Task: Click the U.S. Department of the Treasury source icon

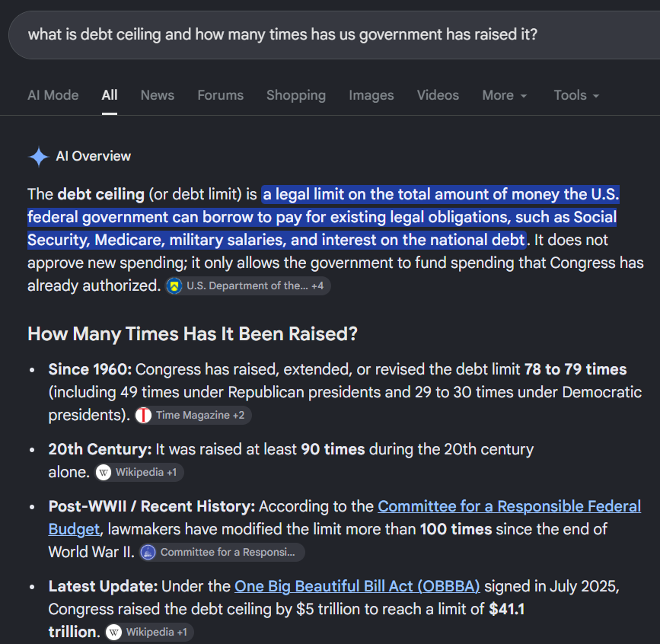Action: [174, 286]
